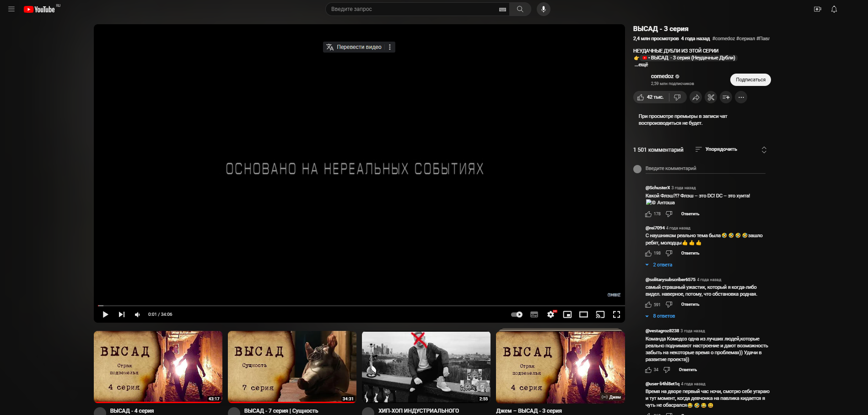The height and width of the screenshot is (415, 868).
Task: Reply to the @SchusterX comment
Action: (x=690, y=214)
